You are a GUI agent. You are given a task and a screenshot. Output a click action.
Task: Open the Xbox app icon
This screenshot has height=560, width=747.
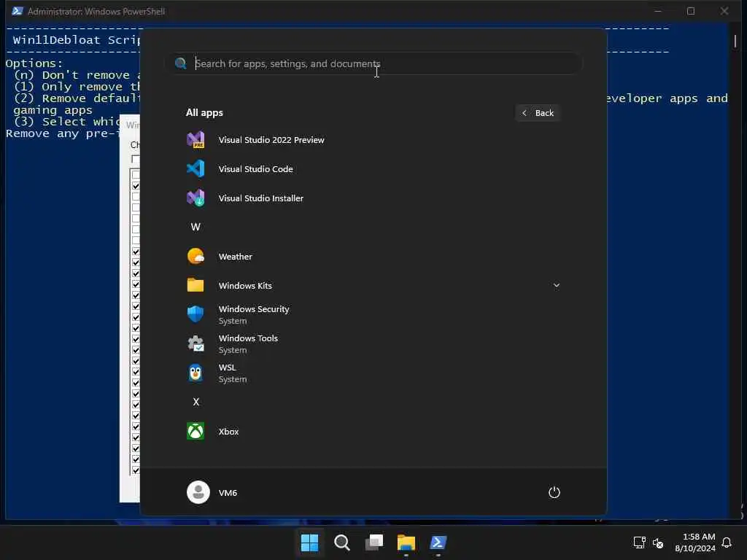pos(196,431)
